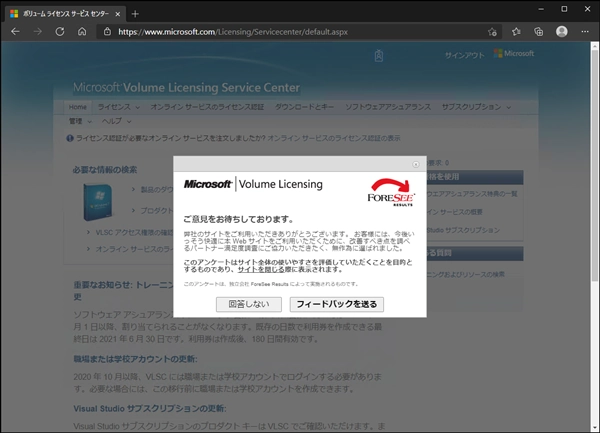Add this page to favorites star icon
Image resolution: width=600 pixels, height=433 pixels.
[x=492, y=32]
